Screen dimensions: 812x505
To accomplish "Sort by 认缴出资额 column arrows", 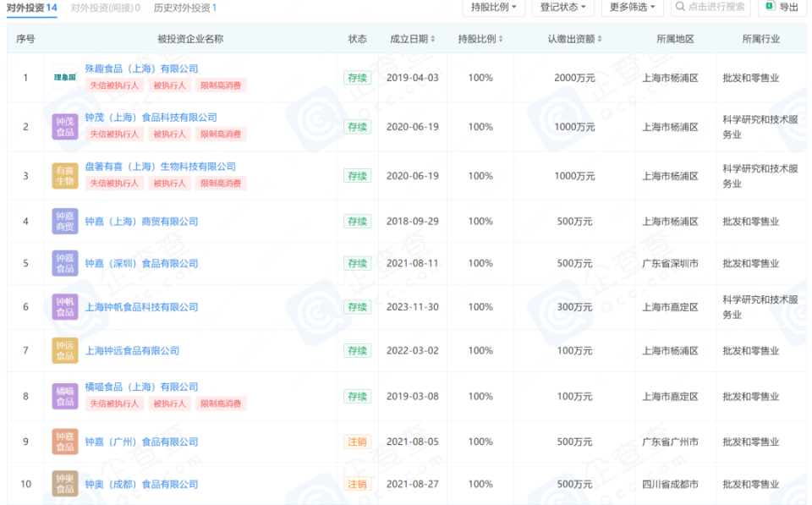I will [x=600, y=39].
